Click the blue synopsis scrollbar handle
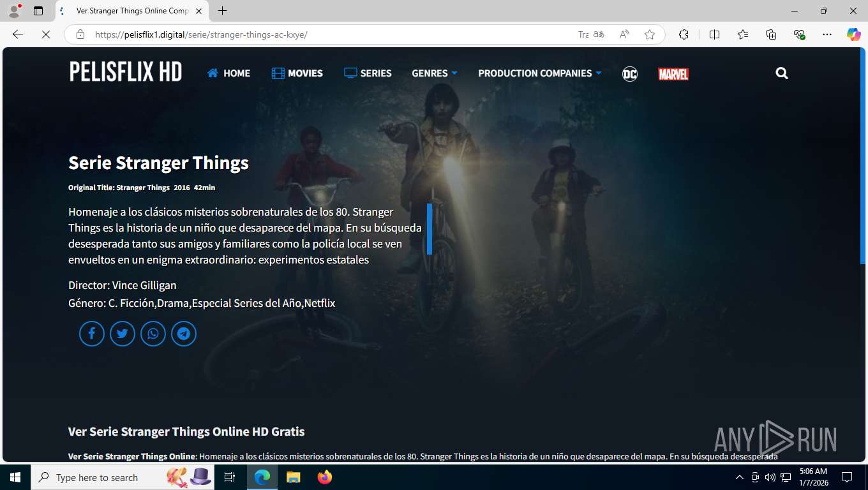Image resolution: width=868 pixels, height=490 pixels. (430, 229)
